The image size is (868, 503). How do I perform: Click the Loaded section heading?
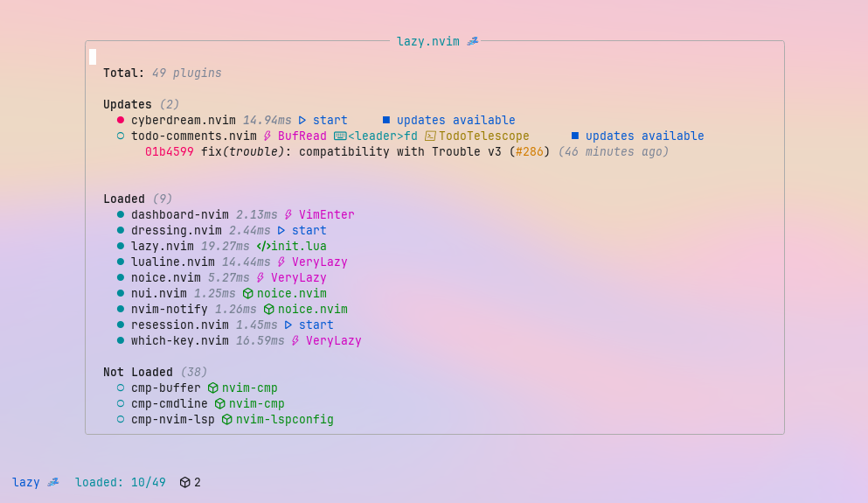point(124,199)
